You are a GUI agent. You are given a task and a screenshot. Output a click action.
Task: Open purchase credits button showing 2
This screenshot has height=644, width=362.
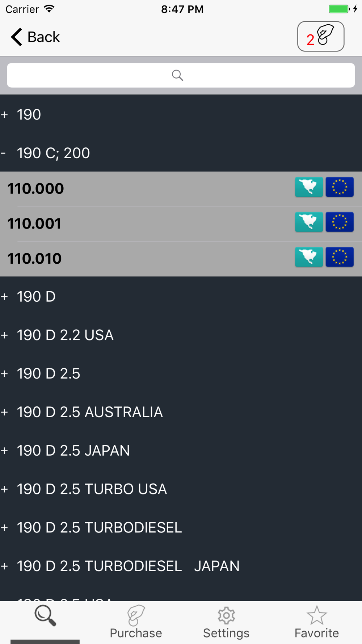[x=321, y=36]
